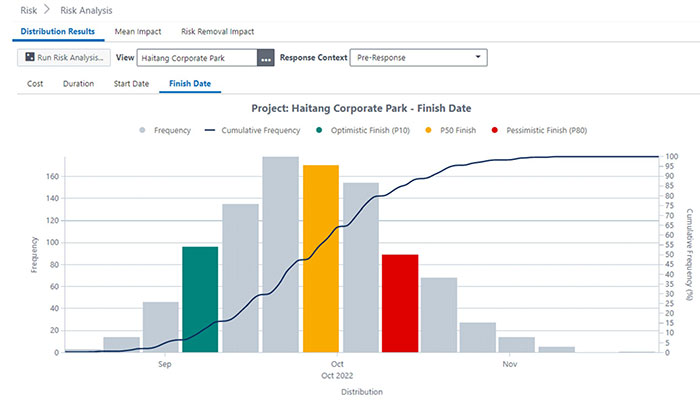
Task: Click the Oct 2022 axis label
Action: click(x=337, y=375)
